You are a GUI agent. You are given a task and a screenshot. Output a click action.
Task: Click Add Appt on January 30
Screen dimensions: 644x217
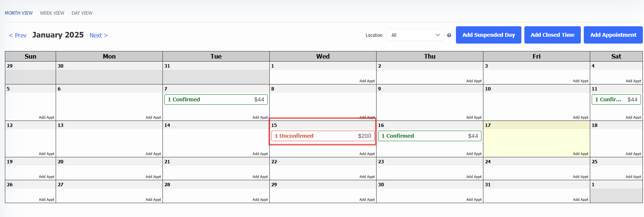point(474,200)
